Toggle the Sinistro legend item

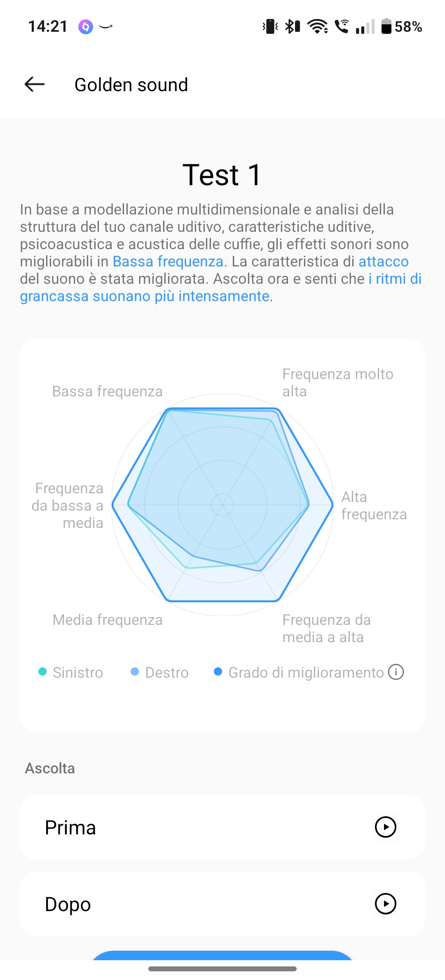coord(70,672)
